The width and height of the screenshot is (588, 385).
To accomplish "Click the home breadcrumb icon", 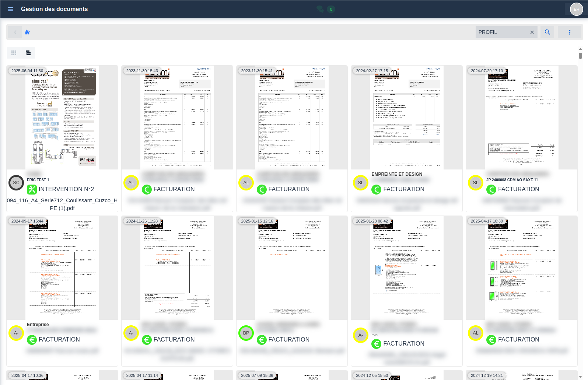I will click(x=27, y=32).
